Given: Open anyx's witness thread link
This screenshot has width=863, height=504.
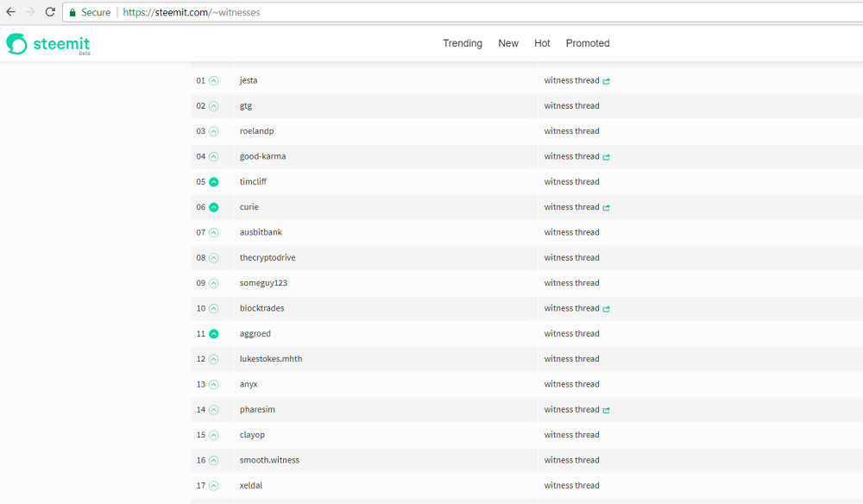Looking at the screenshot, I should pyautogui.click(x=572, y=384).
